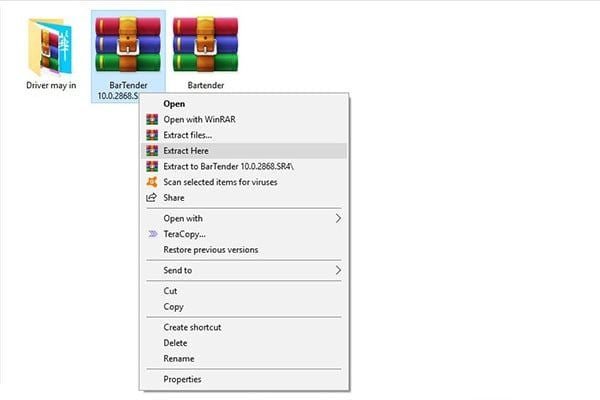Choose Open from the context menu
Screen dimensions: 600x400
[174, 103]
